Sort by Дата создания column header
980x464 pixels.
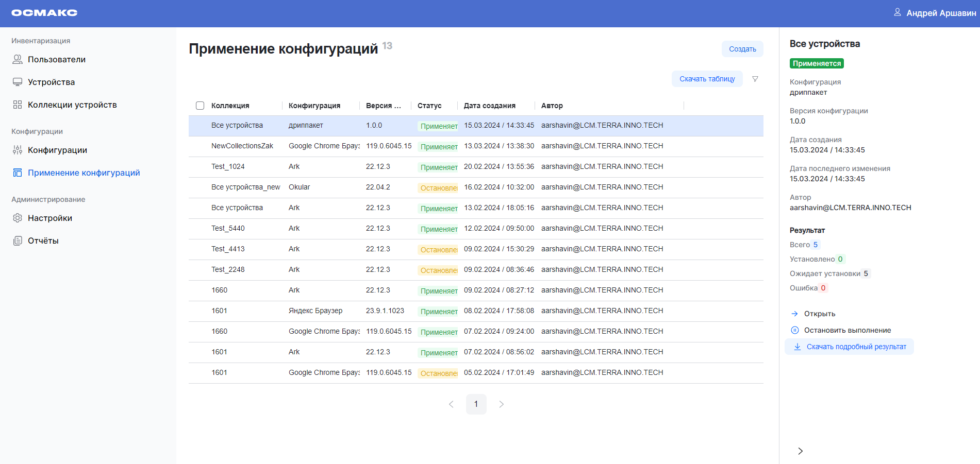489,106
